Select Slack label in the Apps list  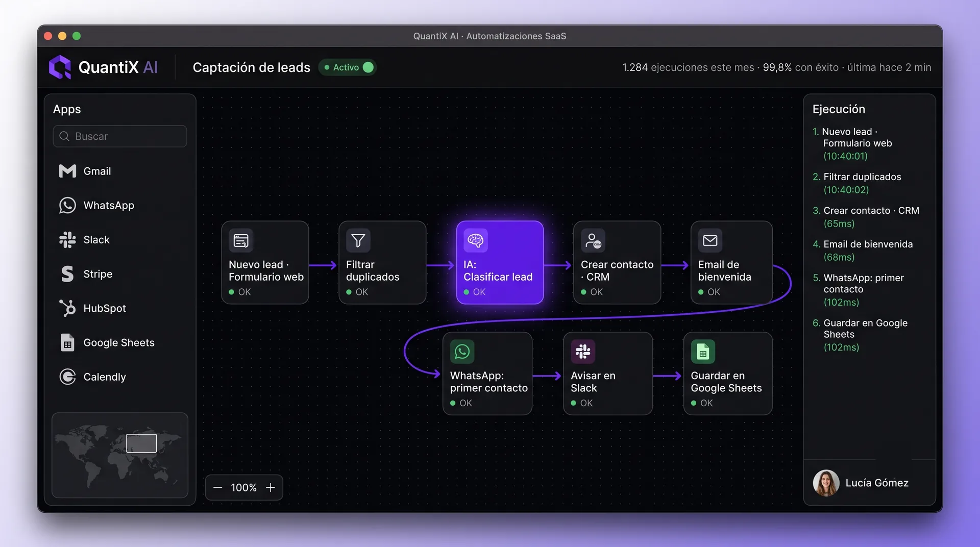coord(96,240)
